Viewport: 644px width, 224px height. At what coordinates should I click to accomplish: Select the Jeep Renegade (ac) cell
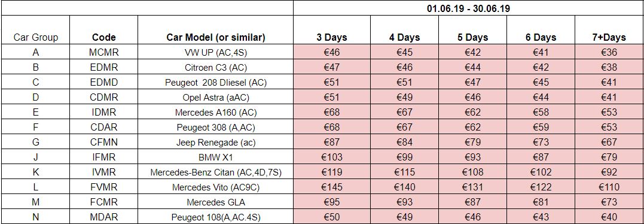point(216,142)
